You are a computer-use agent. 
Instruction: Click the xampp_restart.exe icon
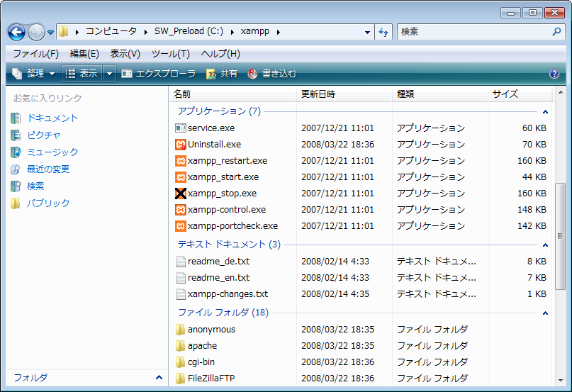[181, 161]
